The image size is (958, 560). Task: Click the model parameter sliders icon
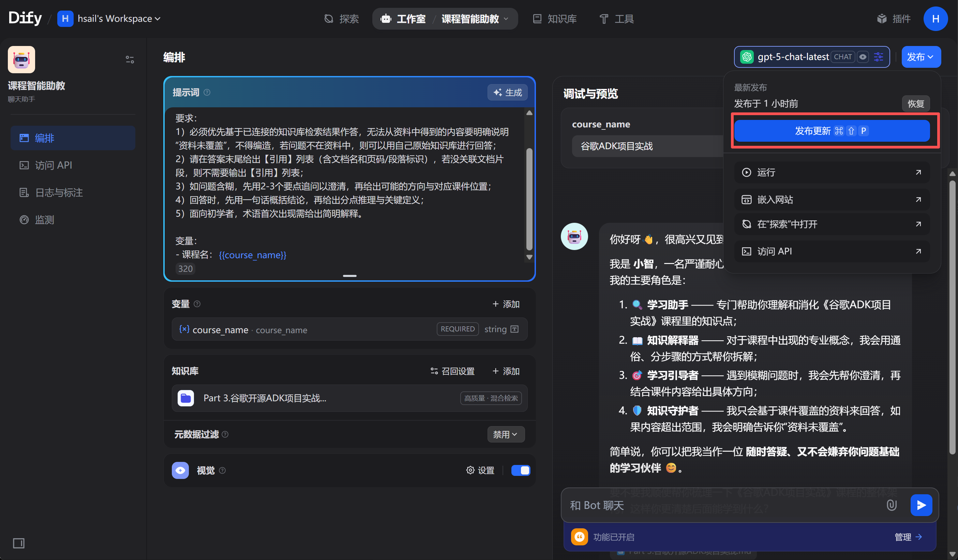coord(879,57)
